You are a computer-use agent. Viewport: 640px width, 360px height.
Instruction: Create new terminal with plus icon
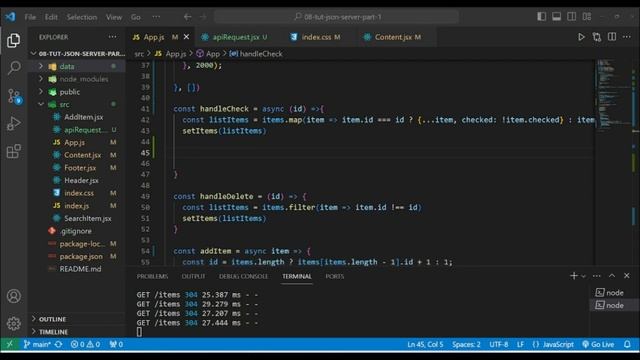573,276
